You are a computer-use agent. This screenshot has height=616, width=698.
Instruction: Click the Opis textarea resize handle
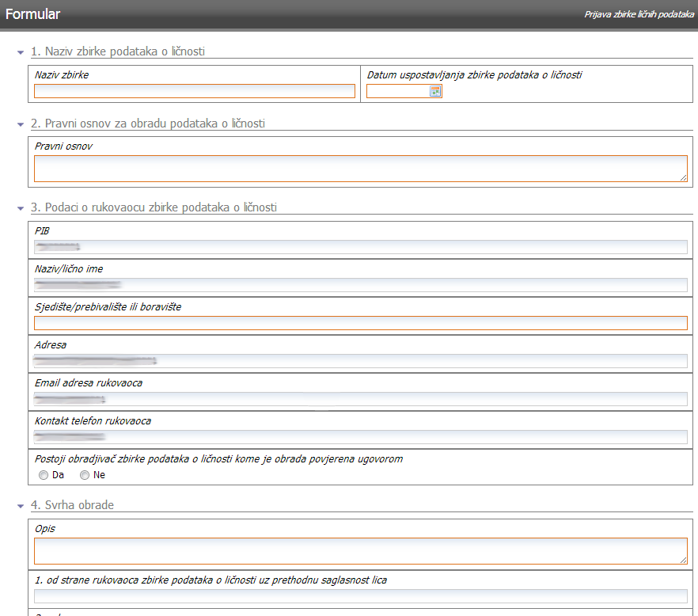(684, 560)
